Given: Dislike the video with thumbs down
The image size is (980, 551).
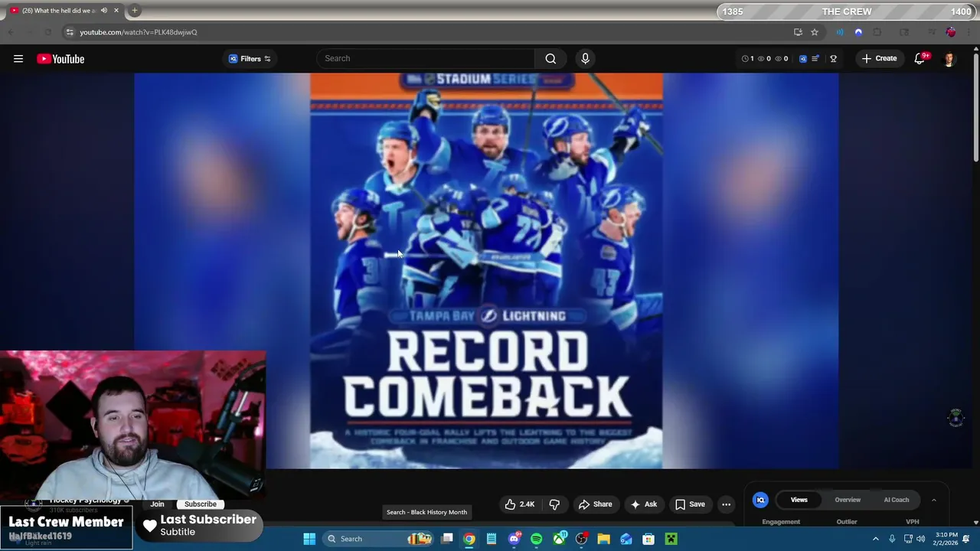Looking at the screenshot, I should click(554, 504).
